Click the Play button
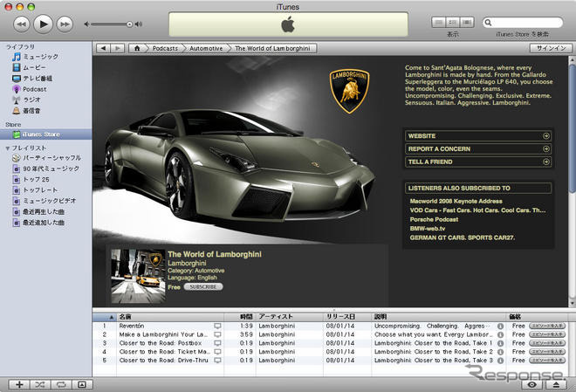The width and height of the screenshot is (576, 392). (43, 24)
